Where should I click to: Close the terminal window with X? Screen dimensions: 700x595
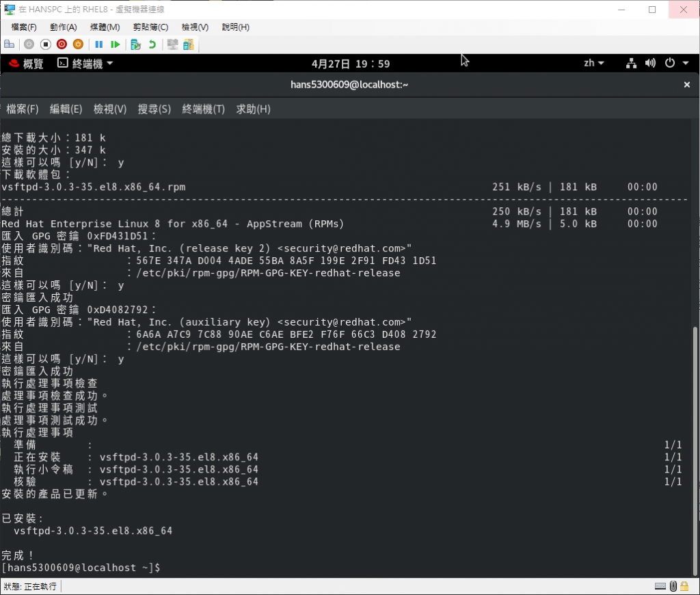(x=686, y=84)
